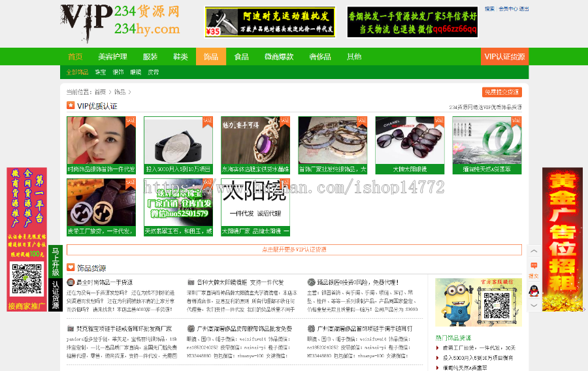
Task: Open 会员中心 link at top right
Action: pyautogui.click(x=508, y=8)
